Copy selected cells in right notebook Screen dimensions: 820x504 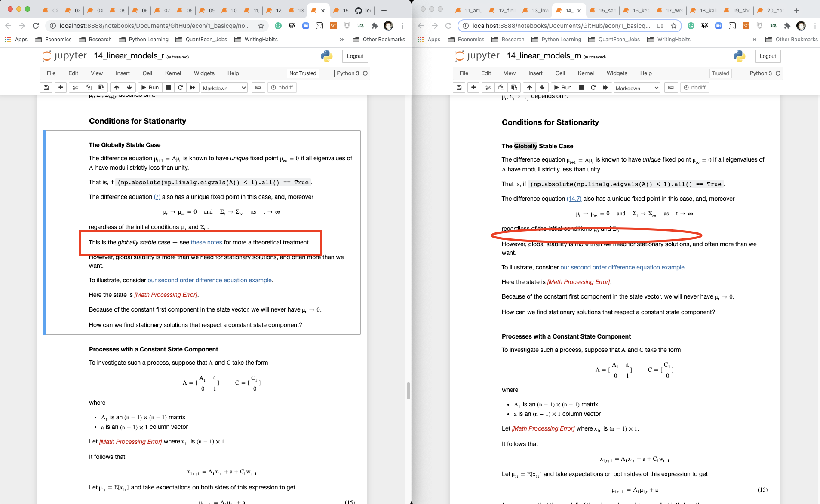coord(501,88)
